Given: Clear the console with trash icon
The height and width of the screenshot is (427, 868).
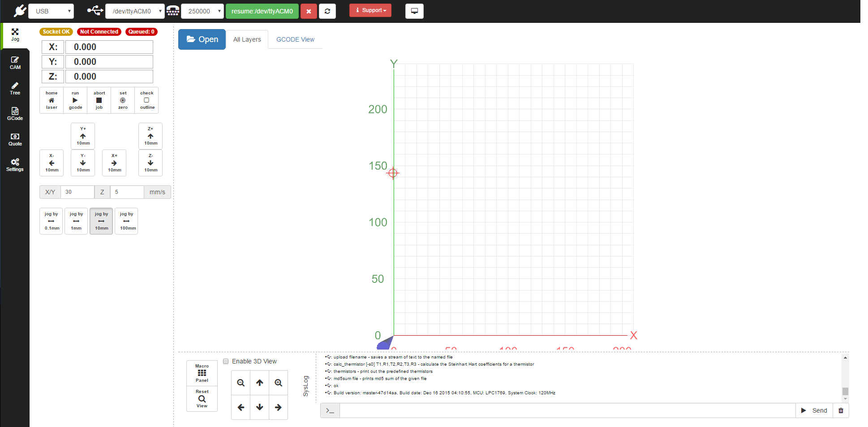Looking at the screenshot, I should pos(841,410).
